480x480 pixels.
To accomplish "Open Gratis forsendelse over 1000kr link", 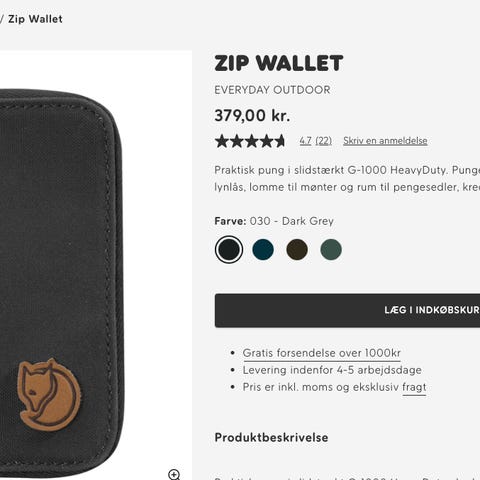I will (x=322, y=353).
